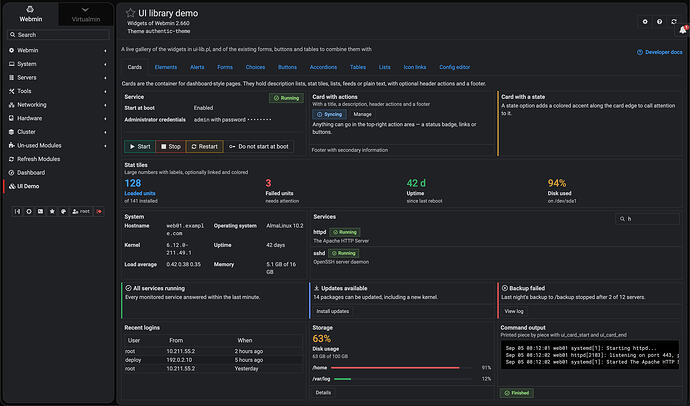
Task: Click the sidebar Search field
Action: point(58,35)
